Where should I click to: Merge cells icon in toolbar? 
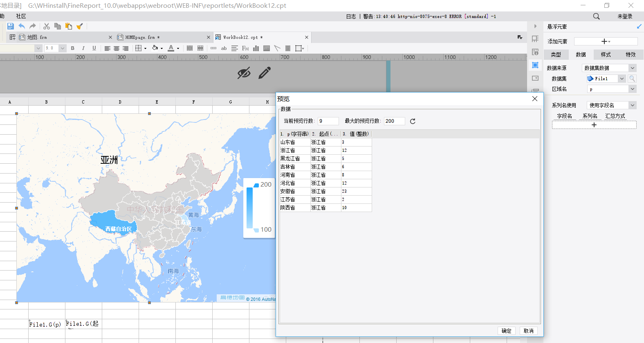tap(190, 48)
